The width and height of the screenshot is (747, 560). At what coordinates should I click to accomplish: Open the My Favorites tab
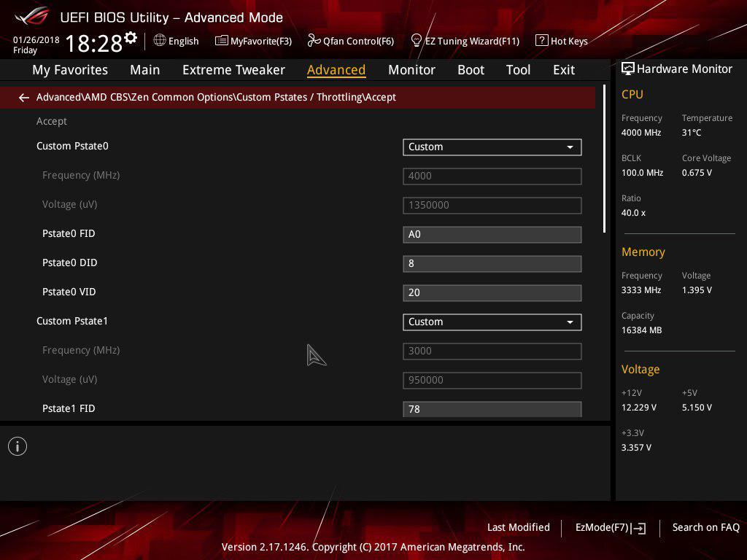[x=70, y=70]
